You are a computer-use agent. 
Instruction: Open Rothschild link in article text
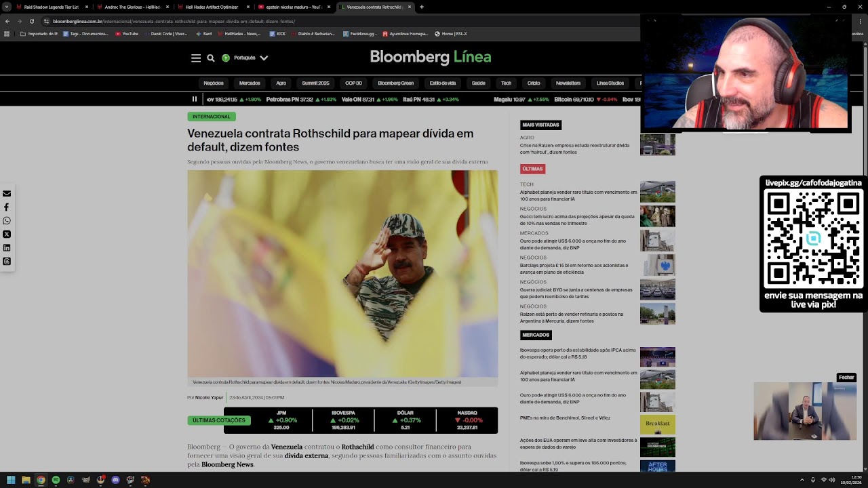pyautogui.click(x=357, y=447)
